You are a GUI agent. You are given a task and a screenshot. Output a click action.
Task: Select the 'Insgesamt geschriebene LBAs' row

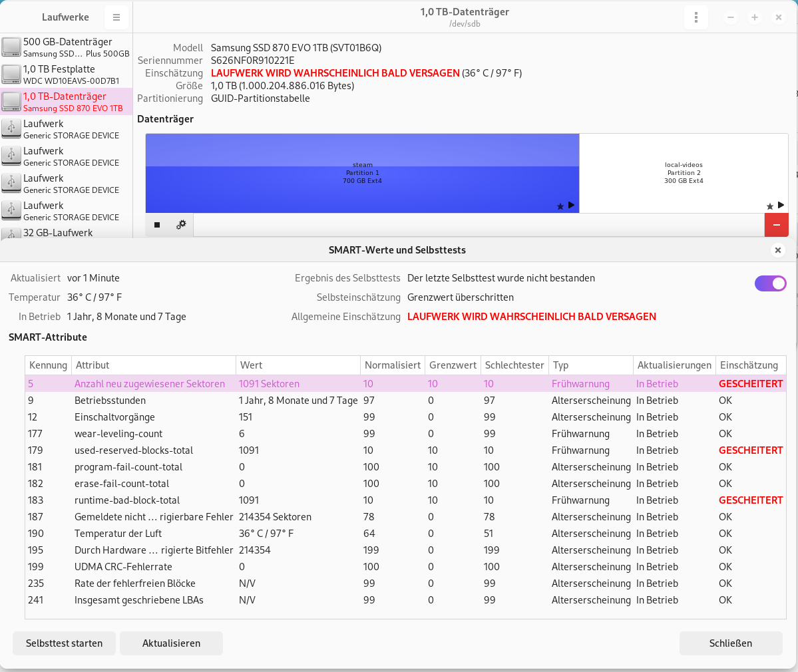coord(405,599)
